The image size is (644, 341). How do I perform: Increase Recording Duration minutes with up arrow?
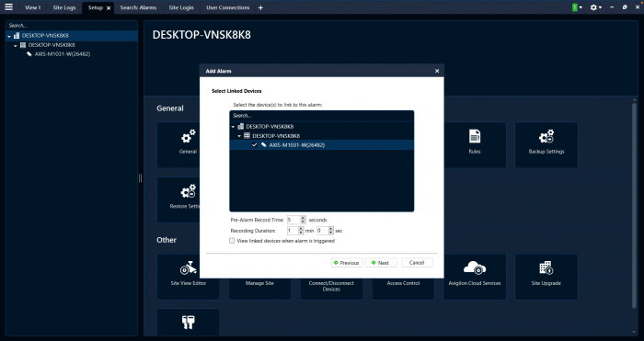click(301, 229)
